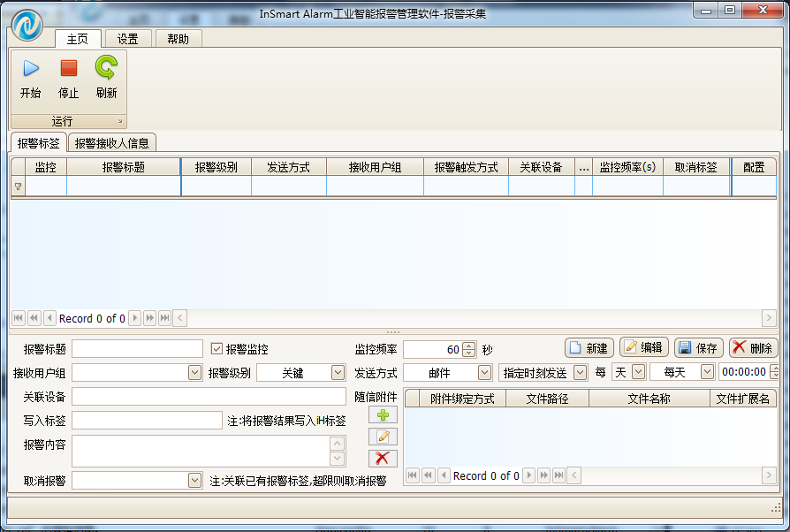This screenshot has height=532, width=790.
Task: Open the 发送方式 dropdown showing 邮件
Action: click(x=484, y=373)
